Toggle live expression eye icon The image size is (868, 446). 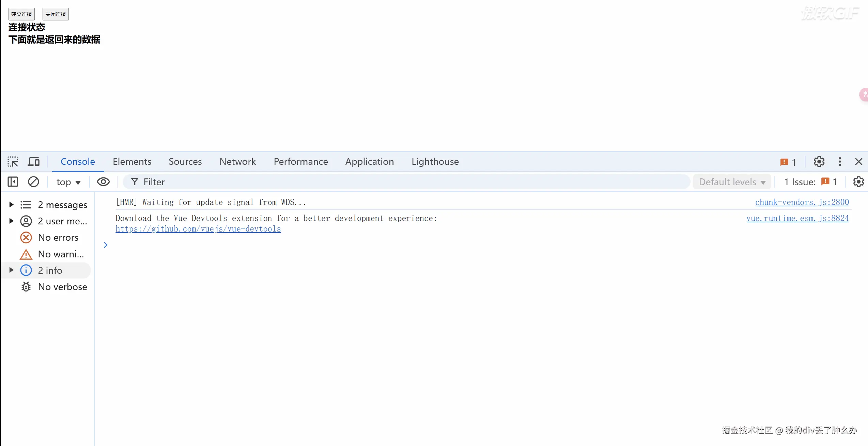pos(103,182)
